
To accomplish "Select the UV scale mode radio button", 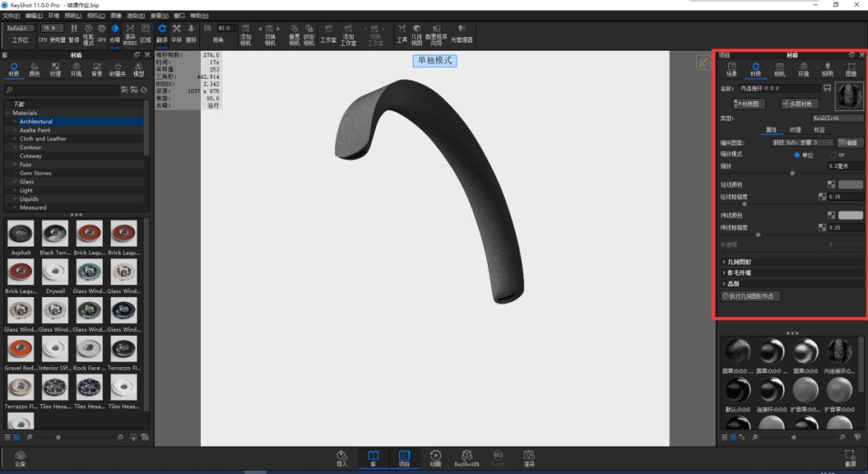I will pyautogui.click(x=833, y=155).
